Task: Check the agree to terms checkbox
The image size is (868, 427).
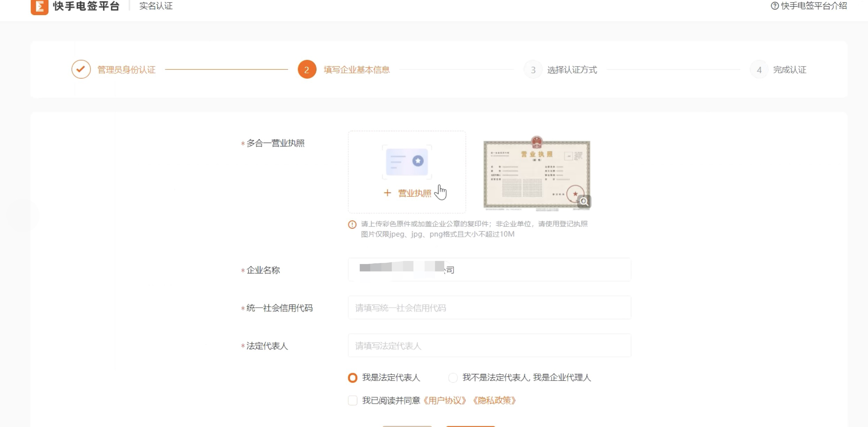Action: (352, 400)
